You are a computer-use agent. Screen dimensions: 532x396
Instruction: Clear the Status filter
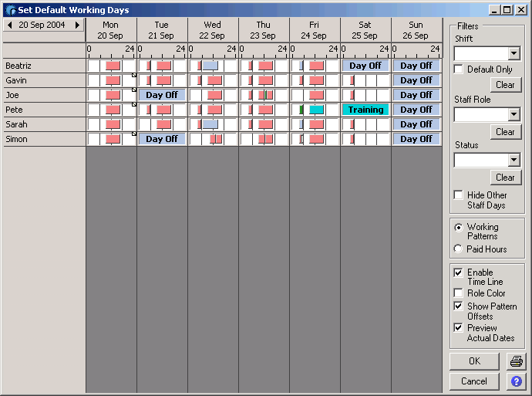click(x=506, y=178)
